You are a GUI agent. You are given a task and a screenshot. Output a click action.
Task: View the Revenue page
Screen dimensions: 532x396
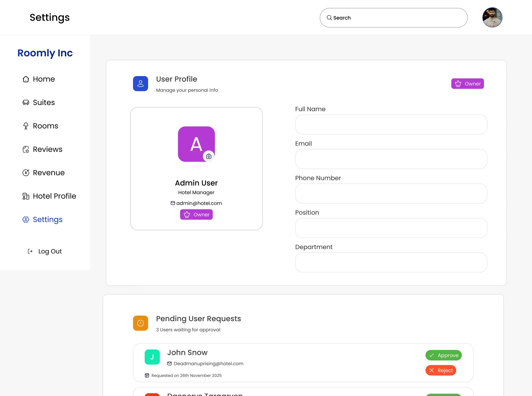[44, 173]
